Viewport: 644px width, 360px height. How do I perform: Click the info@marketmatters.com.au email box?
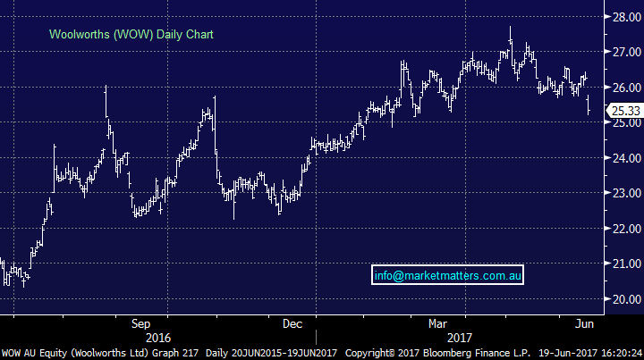pos(448,275)
